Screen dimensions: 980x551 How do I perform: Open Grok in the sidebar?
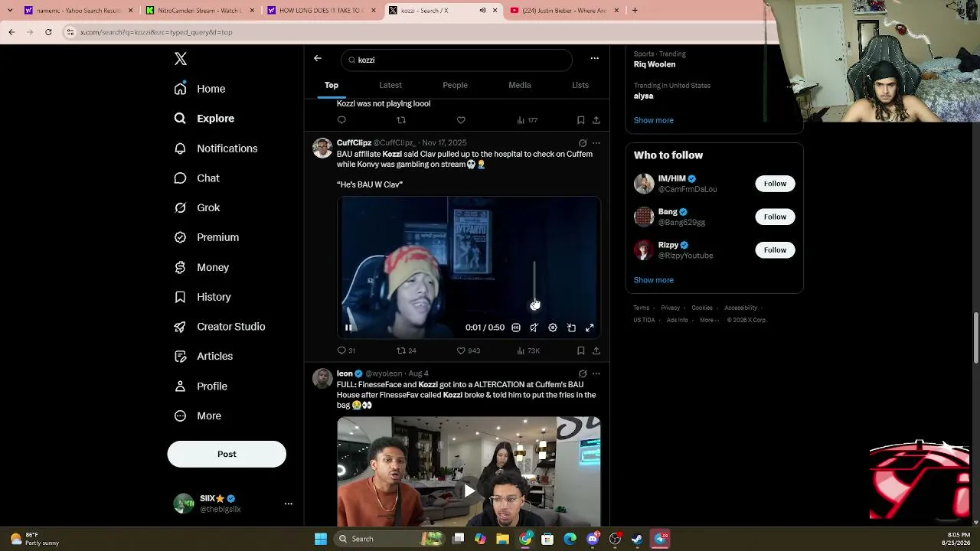click(x=197, y=207)
